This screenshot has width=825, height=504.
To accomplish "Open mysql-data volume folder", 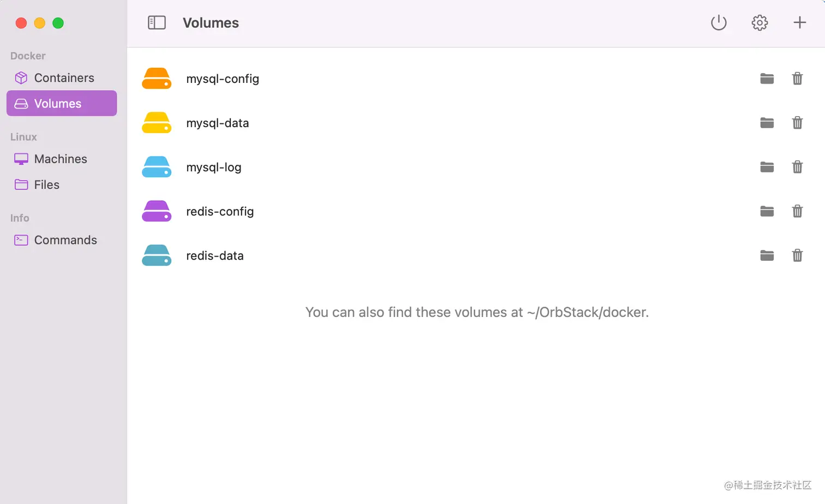I will [767, 123].
